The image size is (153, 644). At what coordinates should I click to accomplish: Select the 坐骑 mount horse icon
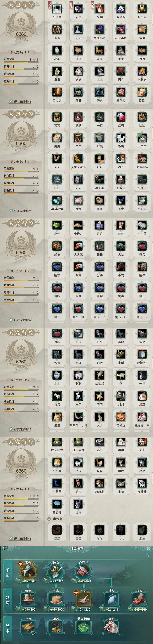pos(111,627)
